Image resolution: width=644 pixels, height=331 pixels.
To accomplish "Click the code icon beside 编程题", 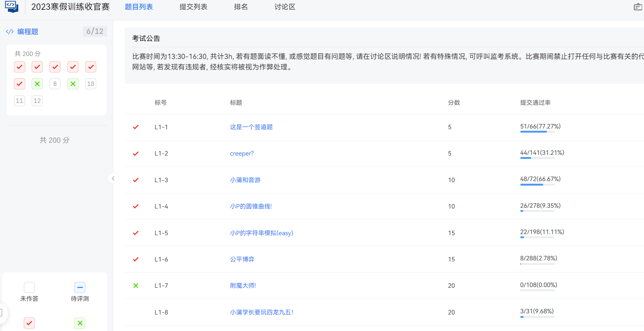I will (x=10, y=32).
